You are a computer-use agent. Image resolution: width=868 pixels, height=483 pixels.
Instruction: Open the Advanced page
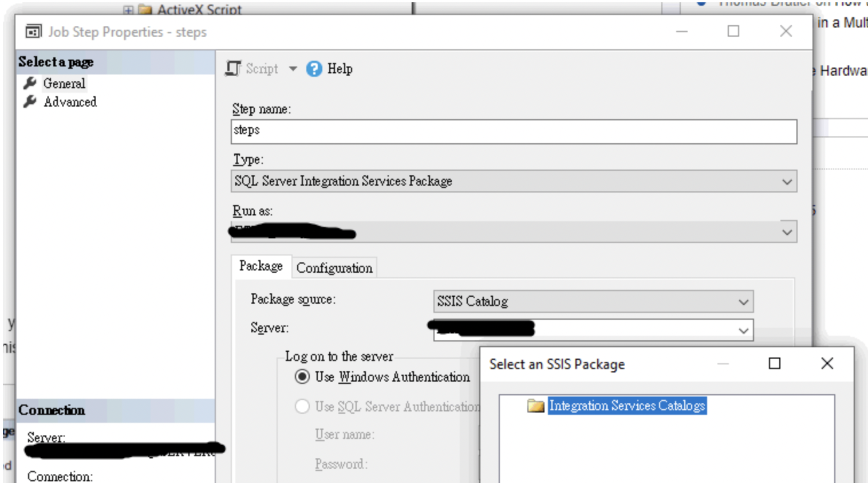coord(70,102)
